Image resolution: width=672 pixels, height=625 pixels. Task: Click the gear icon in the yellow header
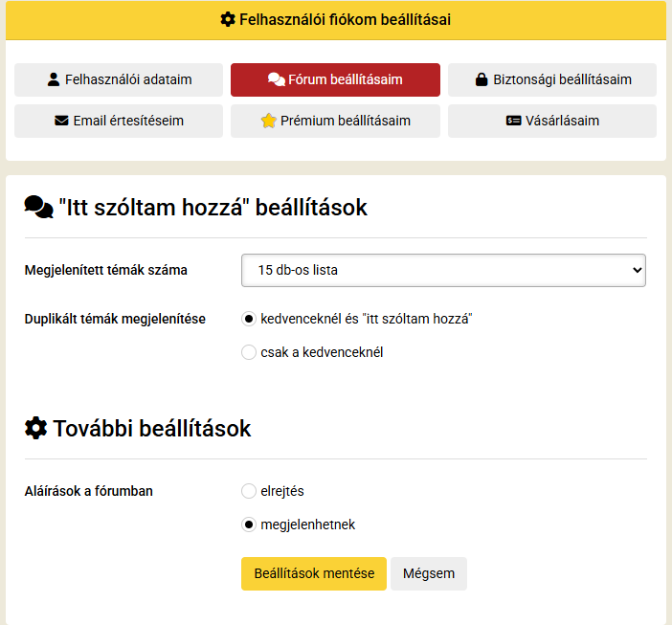point(228,19)
